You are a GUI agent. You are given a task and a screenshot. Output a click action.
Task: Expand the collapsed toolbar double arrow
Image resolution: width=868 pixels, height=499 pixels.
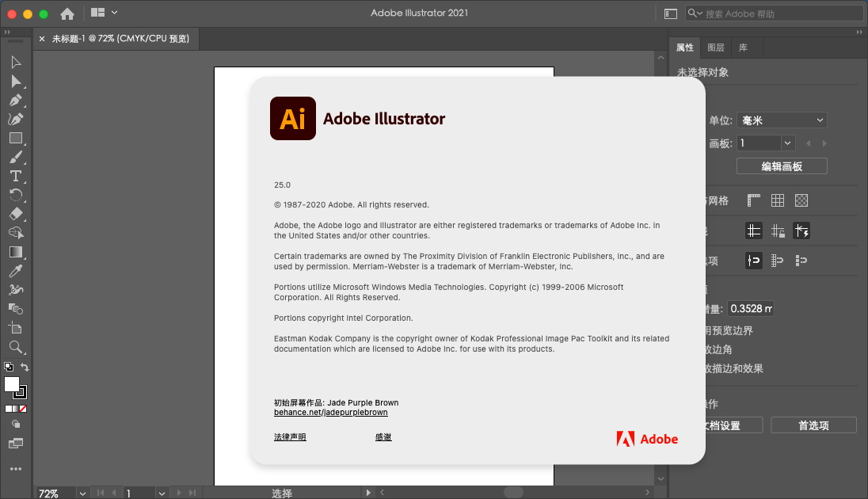[7, 32]
